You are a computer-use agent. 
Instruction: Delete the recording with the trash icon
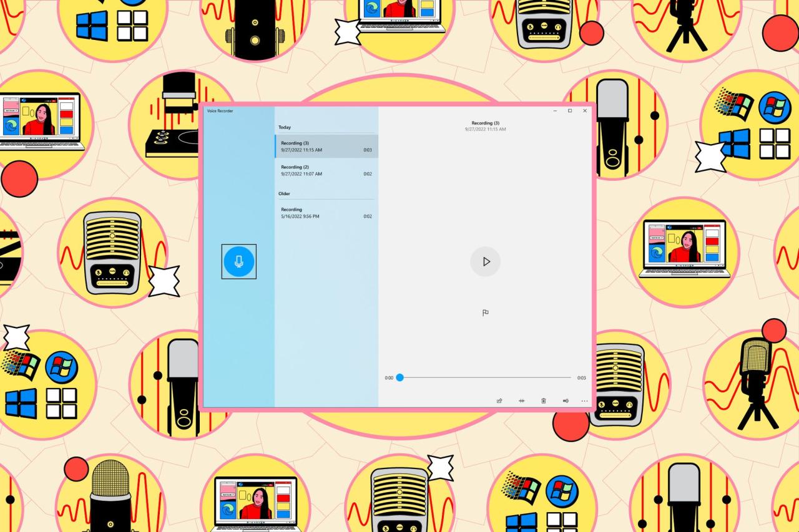(x=543, y=400)
